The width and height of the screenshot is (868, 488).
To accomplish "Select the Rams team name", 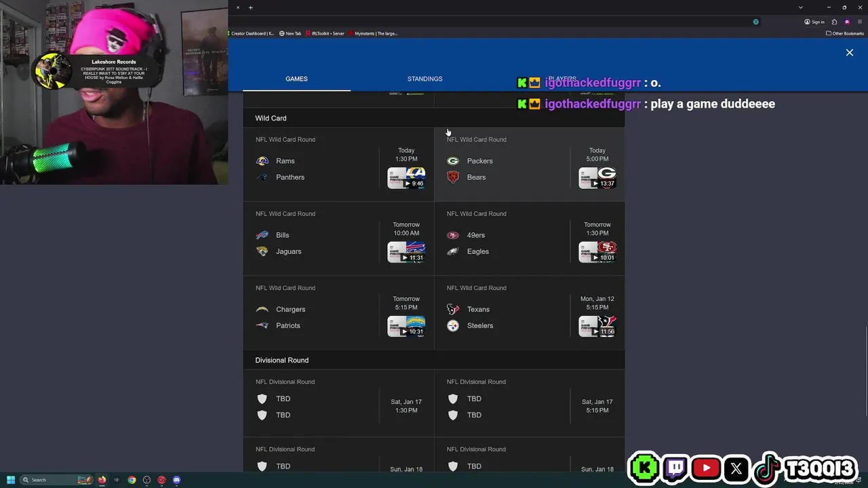I will point(285,161).
